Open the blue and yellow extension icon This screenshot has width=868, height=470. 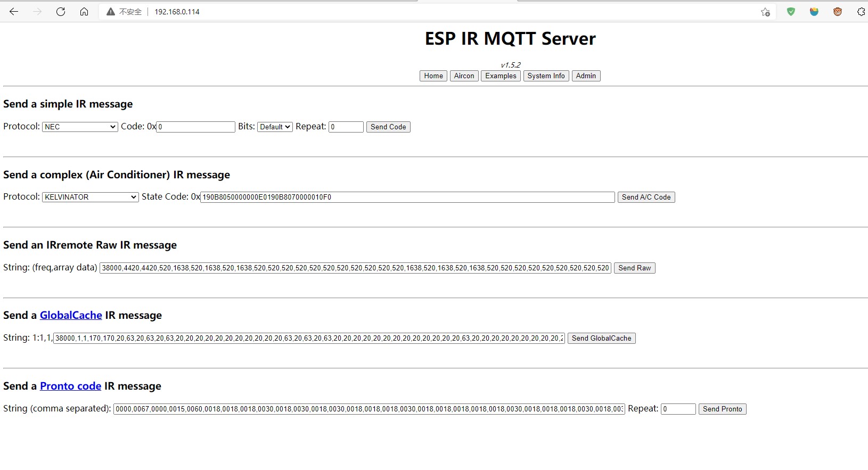click(814, 12)
